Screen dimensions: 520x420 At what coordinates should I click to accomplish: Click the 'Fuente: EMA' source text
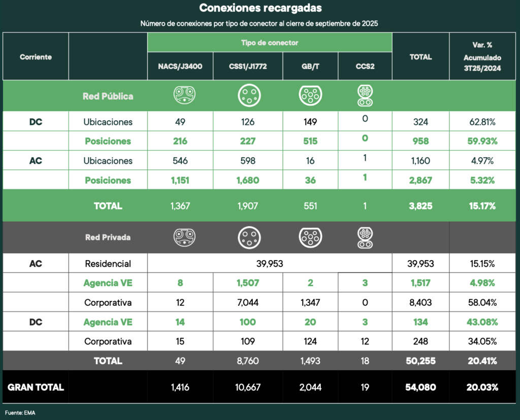pos(21,412)
